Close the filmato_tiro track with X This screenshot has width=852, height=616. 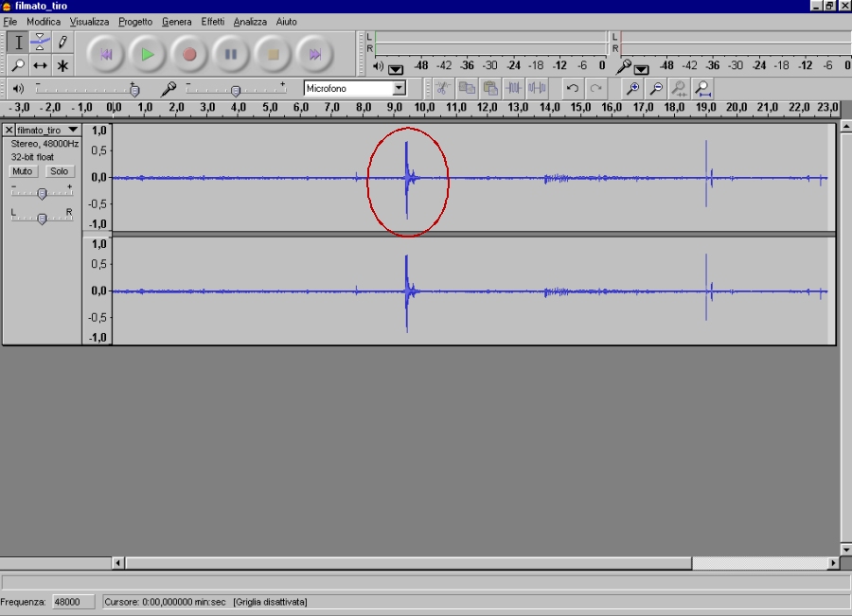click(x=9, y=130)
